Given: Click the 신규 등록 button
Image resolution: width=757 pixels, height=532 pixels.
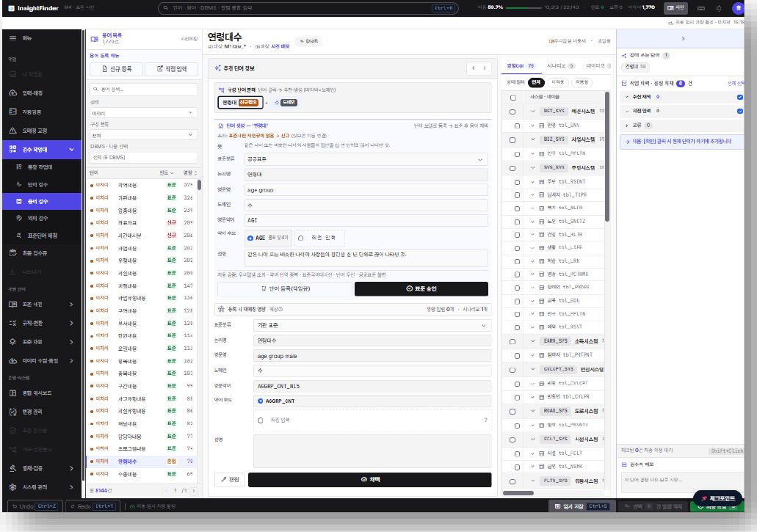Looking at the screenshot, I should click(x=116, y=69).
